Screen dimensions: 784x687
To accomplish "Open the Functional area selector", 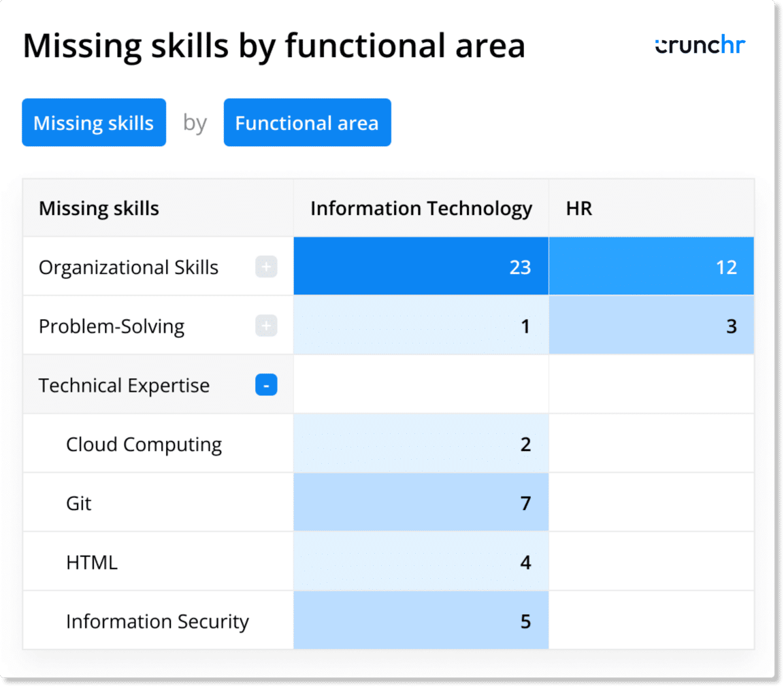I will pos(307,122).
